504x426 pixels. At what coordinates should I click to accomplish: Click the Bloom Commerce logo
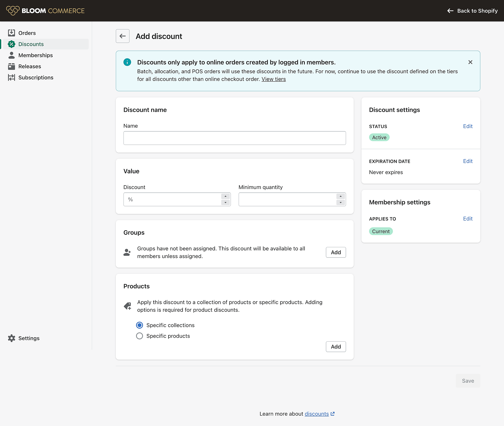pyautogui.click(x=45, y=11)
